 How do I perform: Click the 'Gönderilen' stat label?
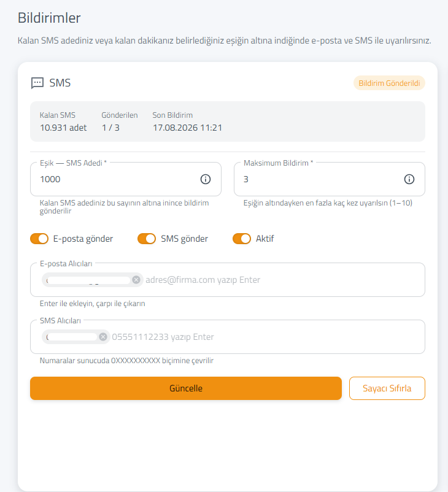tap(119, 115)
